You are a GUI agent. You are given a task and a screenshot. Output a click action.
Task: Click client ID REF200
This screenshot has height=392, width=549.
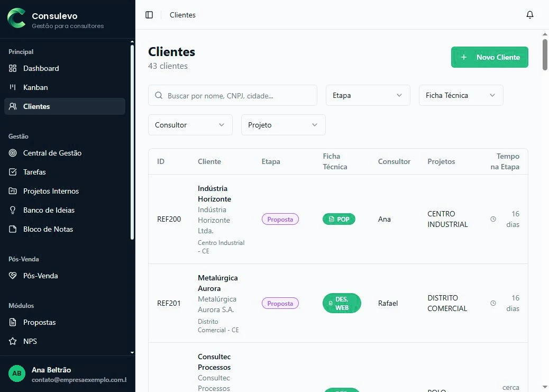click(169, 219)
